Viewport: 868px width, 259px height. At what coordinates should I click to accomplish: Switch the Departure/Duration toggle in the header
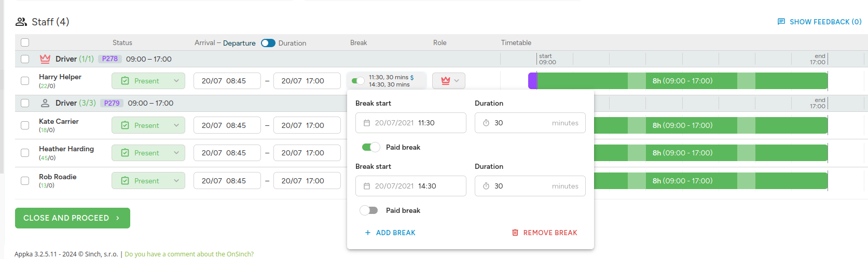(x=268, y=43)
